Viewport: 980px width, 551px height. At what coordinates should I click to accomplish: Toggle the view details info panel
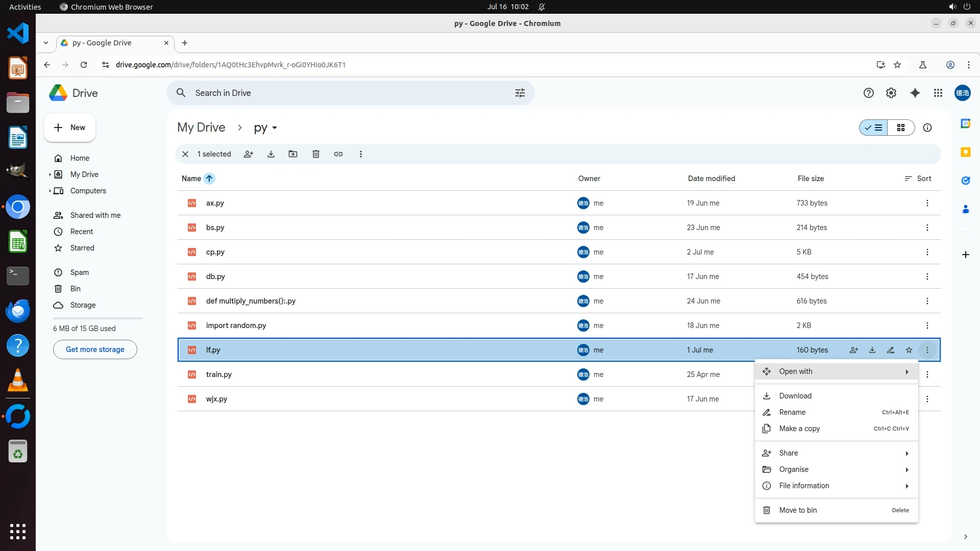point(927,128)
